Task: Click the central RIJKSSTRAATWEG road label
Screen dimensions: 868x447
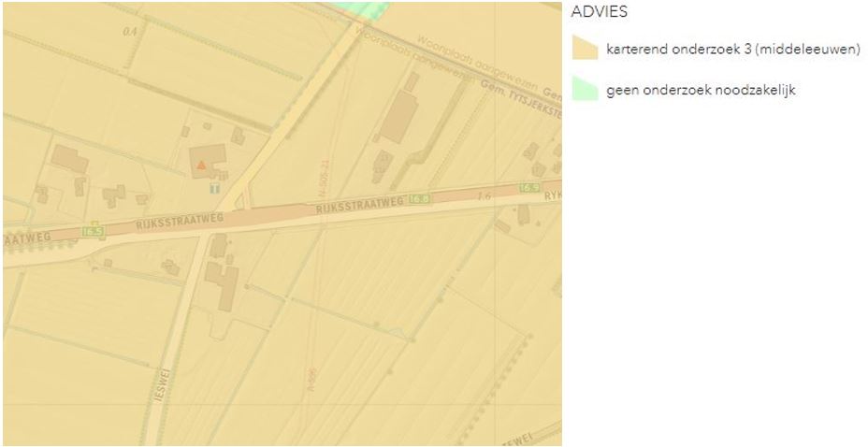Action: (360, 205)
